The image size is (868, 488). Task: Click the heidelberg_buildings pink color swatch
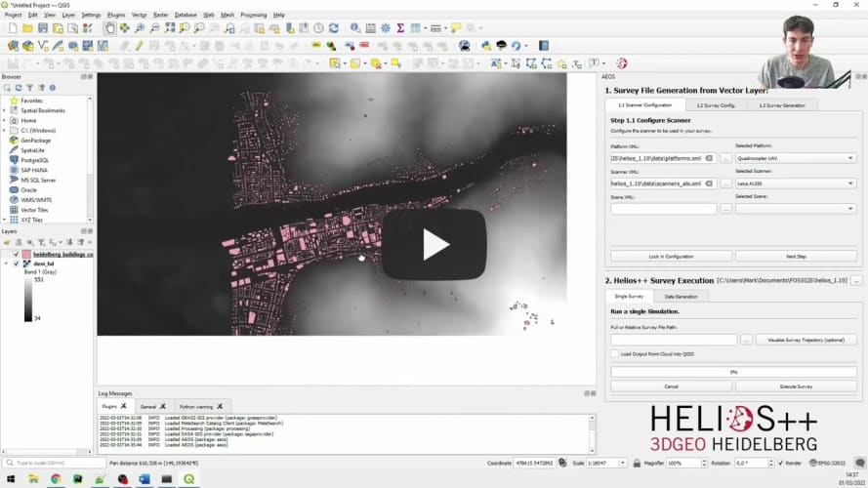(x=26, y=255)
